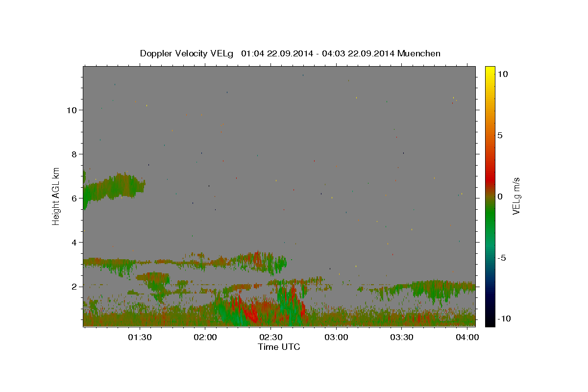The image size is (588, 392).
Task: Click the yellow top of the colorbar
Action: click(490, 71)
